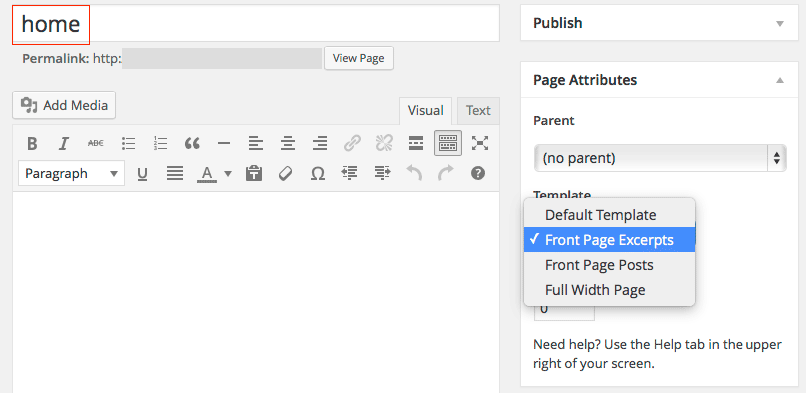
Task: Decrease the paragraph indent
Action: coord(350,174)
